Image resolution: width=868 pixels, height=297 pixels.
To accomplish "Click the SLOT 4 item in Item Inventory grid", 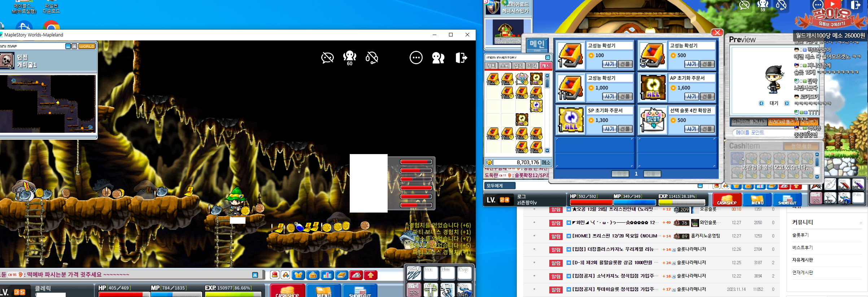I will click(522, 79).
